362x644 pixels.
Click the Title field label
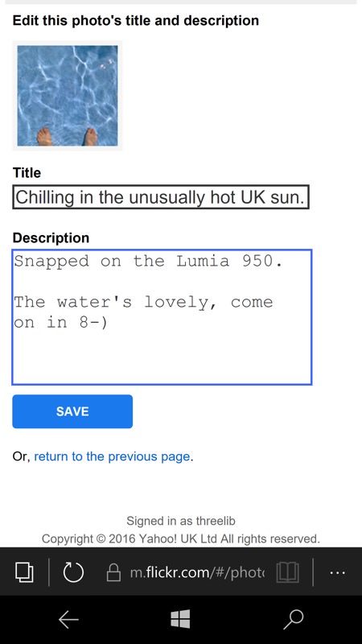click(27, 172)
